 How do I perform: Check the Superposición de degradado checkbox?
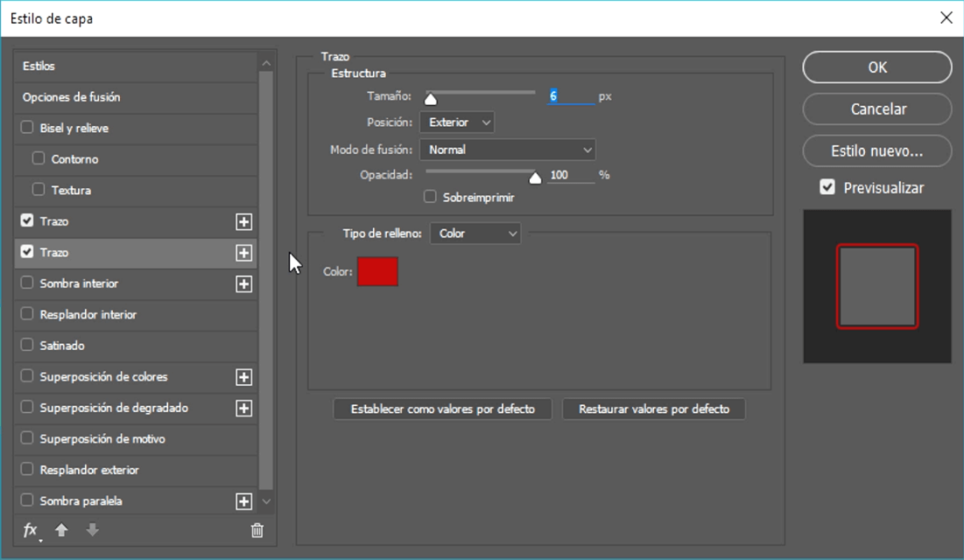[27, 406]
